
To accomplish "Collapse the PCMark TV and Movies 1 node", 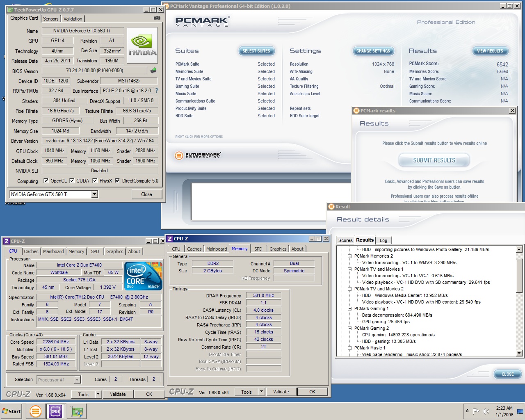I will (350, 269).
